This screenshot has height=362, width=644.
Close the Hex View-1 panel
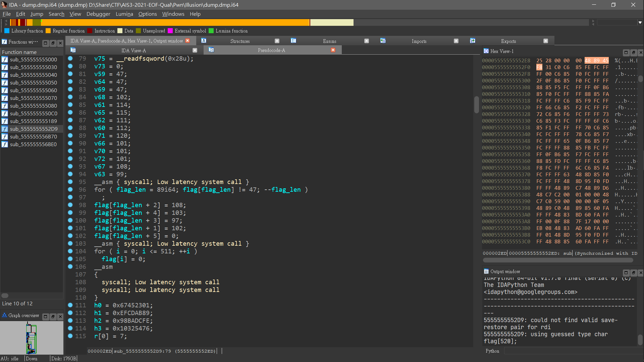coord(641,52)
